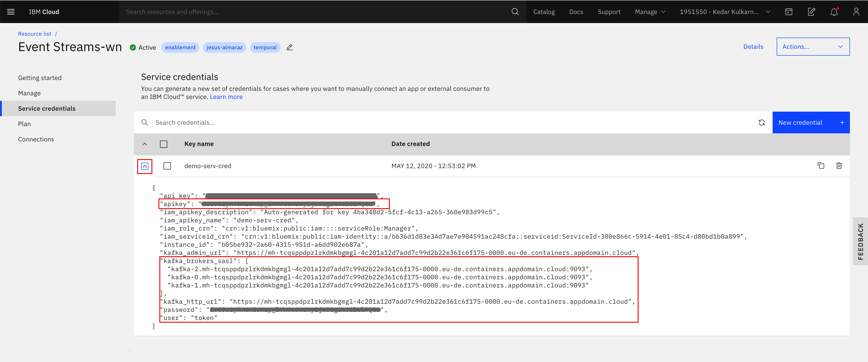Screen dimensions: 868x362
Task: Click the iam_role_crn line
Action: pos(289,229)
